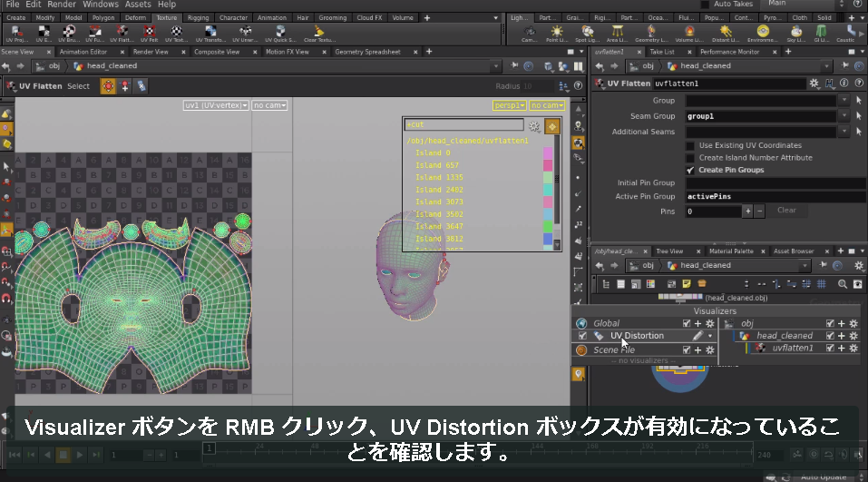Switch to the Geometry Spreadsheet tab

coord(367,52)
